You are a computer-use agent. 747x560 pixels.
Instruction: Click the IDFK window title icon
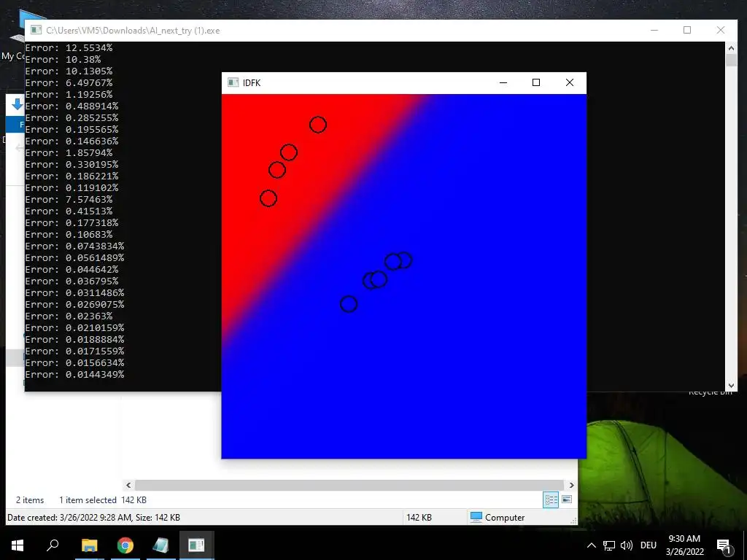pos(233,83)
